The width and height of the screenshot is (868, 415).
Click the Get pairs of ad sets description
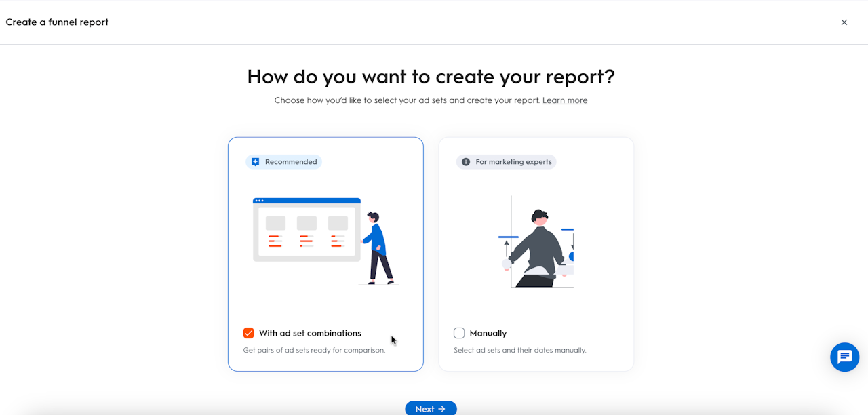click(314, 351)
